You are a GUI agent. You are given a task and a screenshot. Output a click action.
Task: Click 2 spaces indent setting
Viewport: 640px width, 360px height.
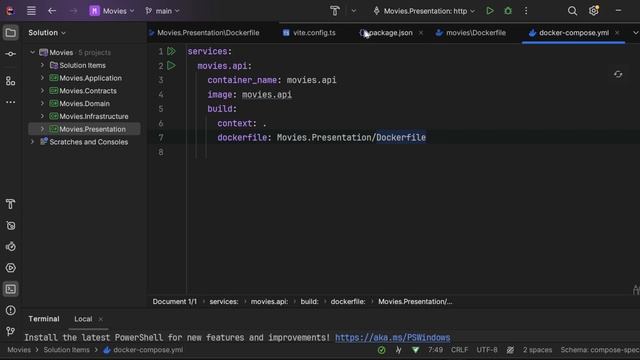[537, 350]
